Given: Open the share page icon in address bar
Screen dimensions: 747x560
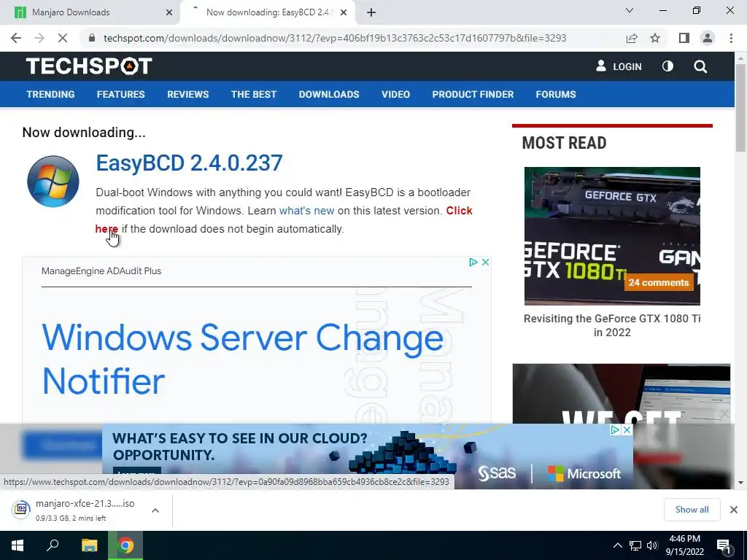Looking at the screenshot, I should 632,38.
